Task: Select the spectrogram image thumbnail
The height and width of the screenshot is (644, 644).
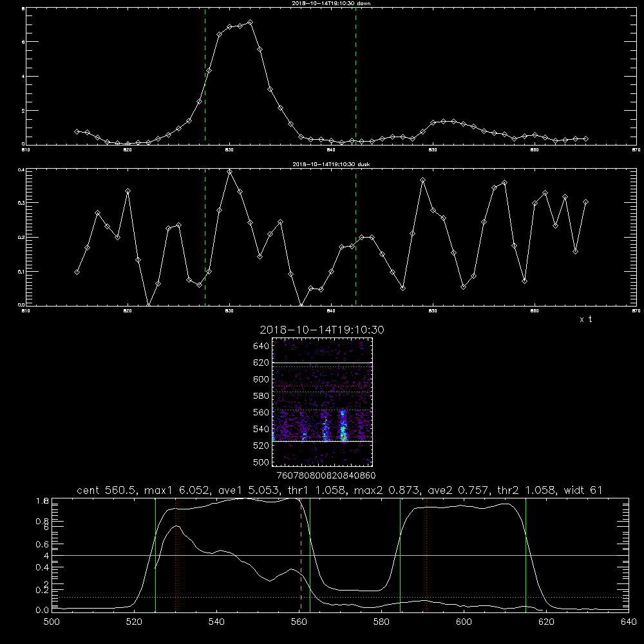Action: click(x=323, y=402)
